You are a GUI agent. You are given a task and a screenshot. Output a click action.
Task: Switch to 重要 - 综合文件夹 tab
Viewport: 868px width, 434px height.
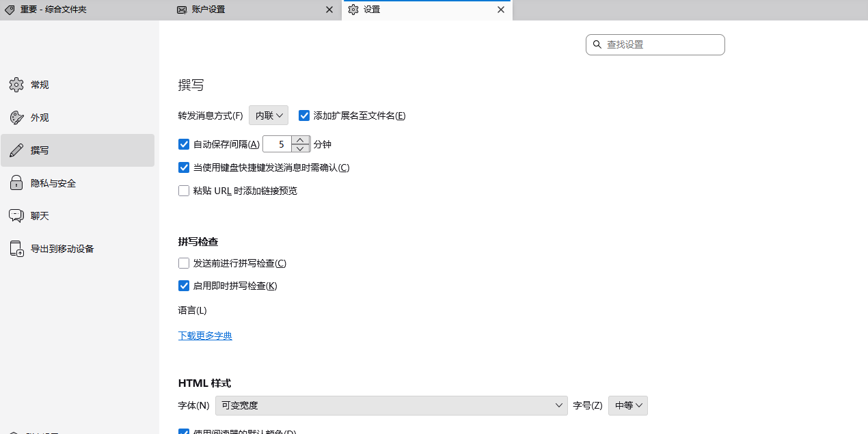[x=82, y=10]
